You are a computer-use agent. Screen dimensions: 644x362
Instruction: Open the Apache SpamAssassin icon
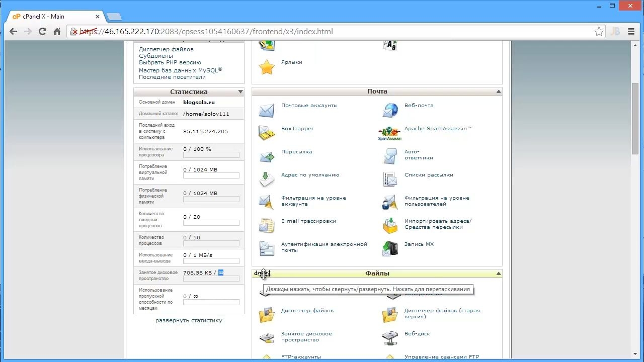tap(390, 134)
